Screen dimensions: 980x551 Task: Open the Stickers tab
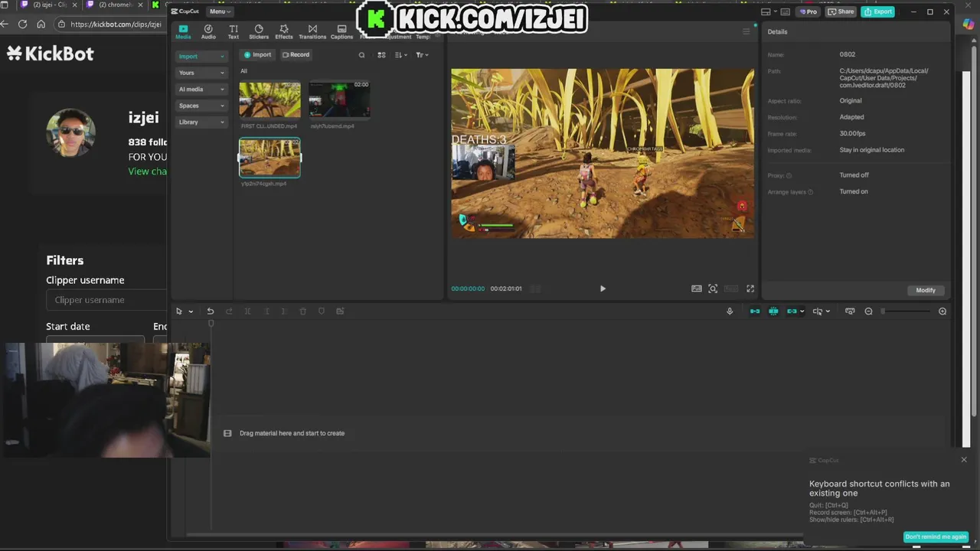259,31
